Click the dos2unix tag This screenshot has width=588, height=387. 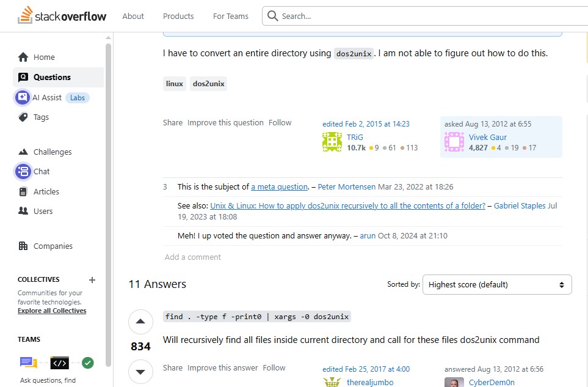(x=208, y=84)
